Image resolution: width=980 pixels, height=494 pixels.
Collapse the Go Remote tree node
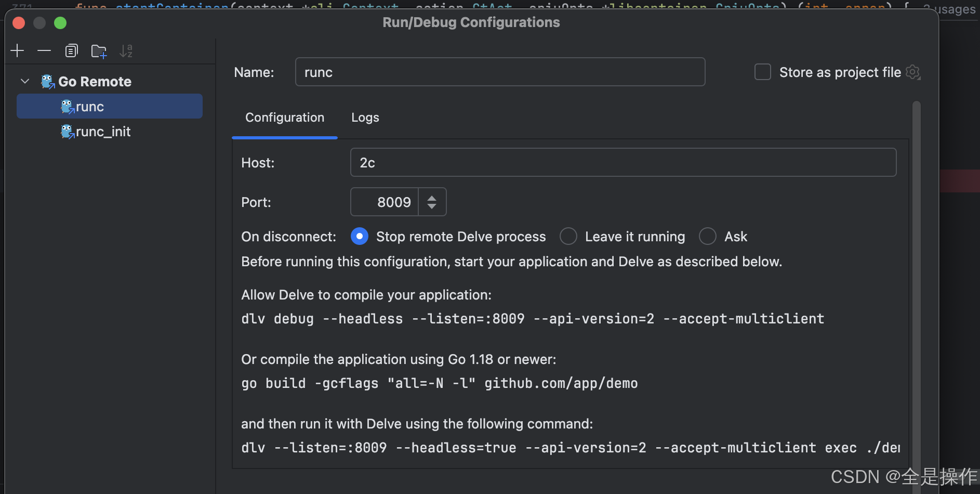point(25,82)
